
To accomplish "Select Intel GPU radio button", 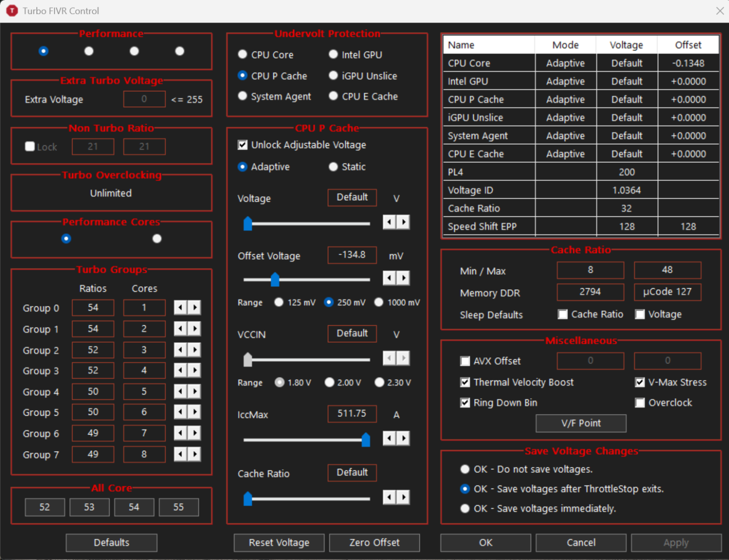I will [355, 54].
